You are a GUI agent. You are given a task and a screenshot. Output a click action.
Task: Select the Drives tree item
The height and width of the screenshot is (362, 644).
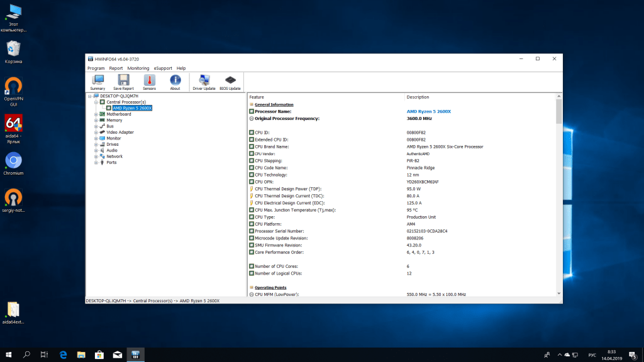(x=113, y=145)
